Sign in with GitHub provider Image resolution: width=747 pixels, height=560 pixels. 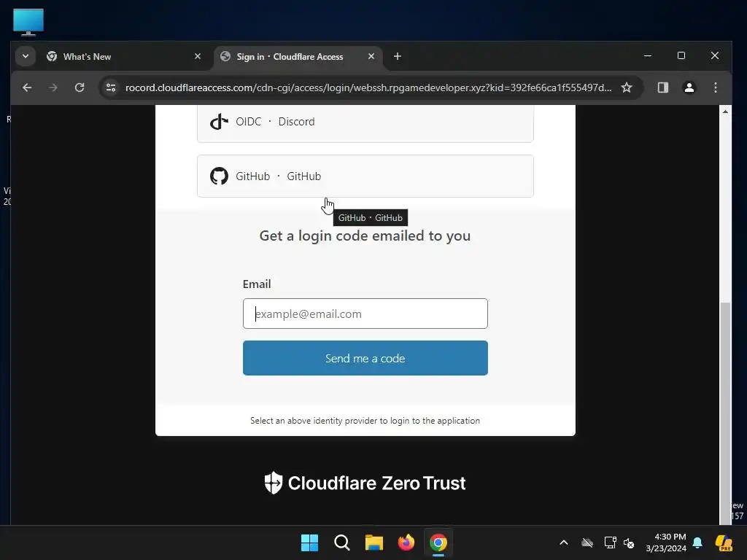365,176
